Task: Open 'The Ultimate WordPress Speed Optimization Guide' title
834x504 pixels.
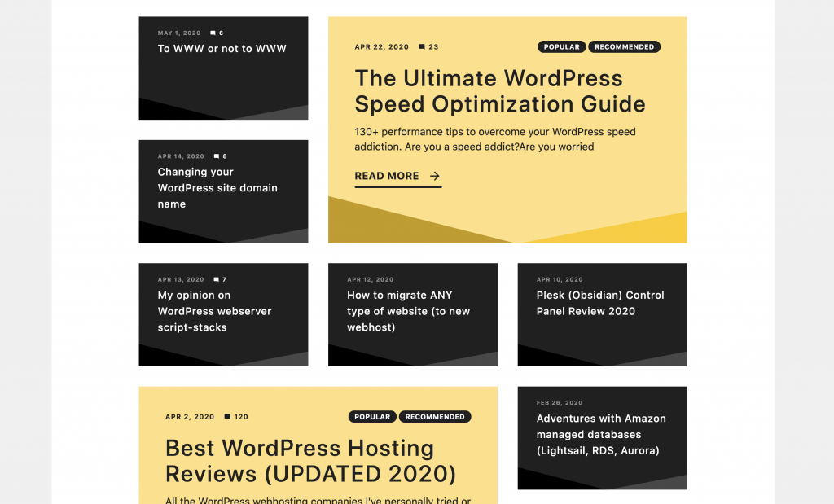Action: (499, 91)
